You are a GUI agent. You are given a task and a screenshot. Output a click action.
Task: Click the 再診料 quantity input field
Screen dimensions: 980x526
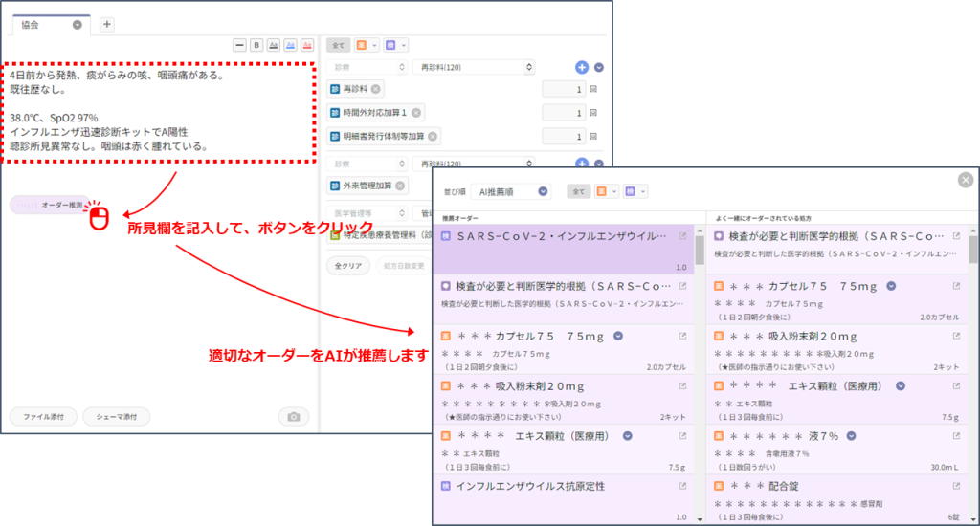point(564,89)
